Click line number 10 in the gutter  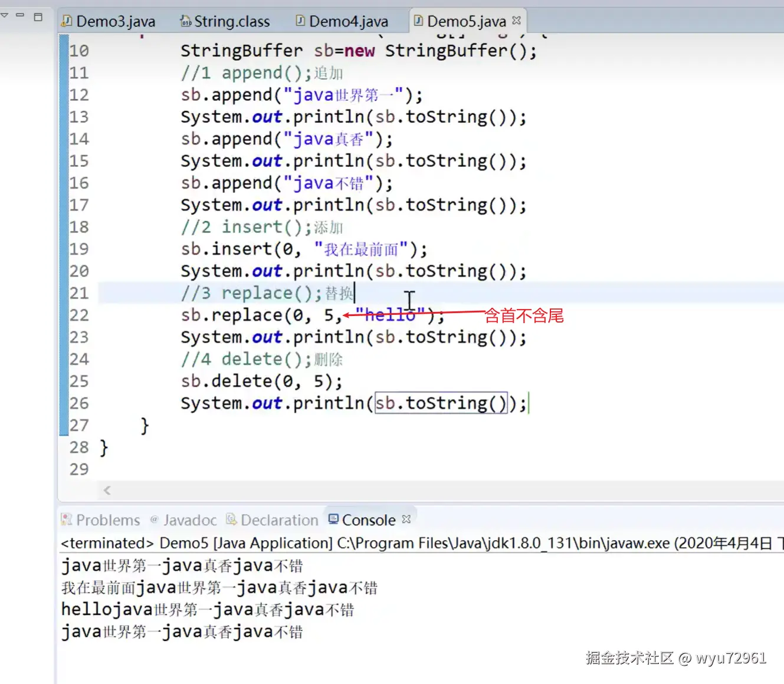coord(79,51)
